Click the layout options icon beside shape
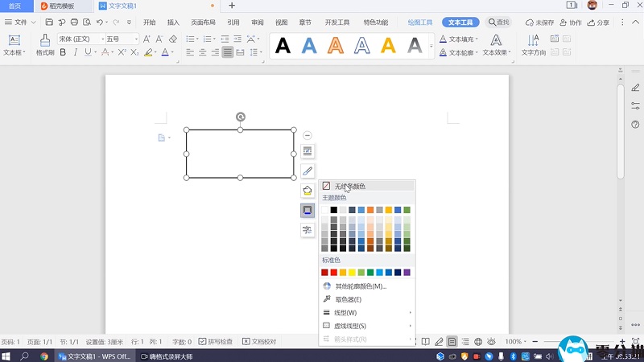The image size is (644, 362). [308, 151]
